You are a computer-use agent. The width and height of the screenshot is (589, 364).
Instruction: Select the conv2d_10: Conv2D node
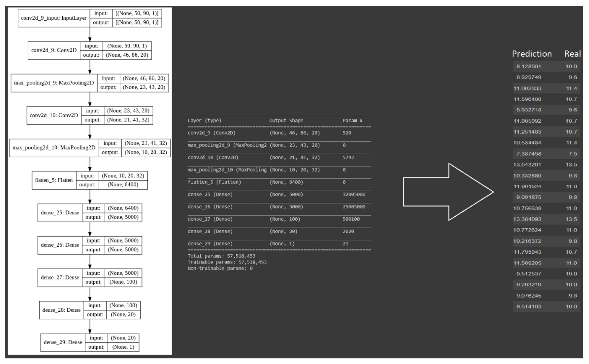pos(54,115)
